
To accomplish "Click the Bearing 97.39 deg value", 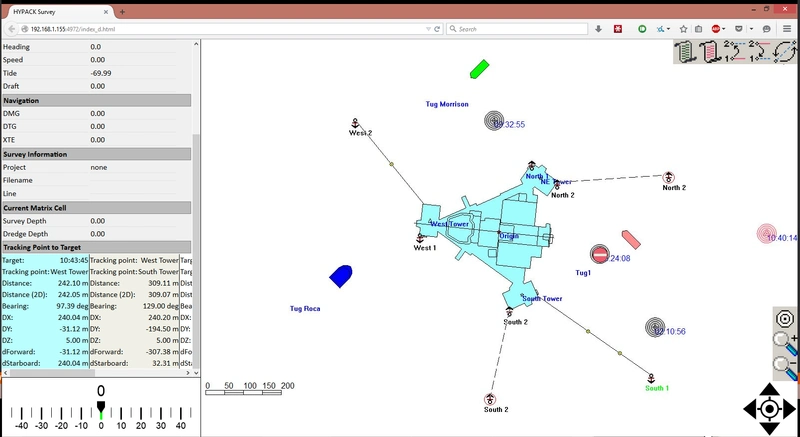I will [71, 306].
